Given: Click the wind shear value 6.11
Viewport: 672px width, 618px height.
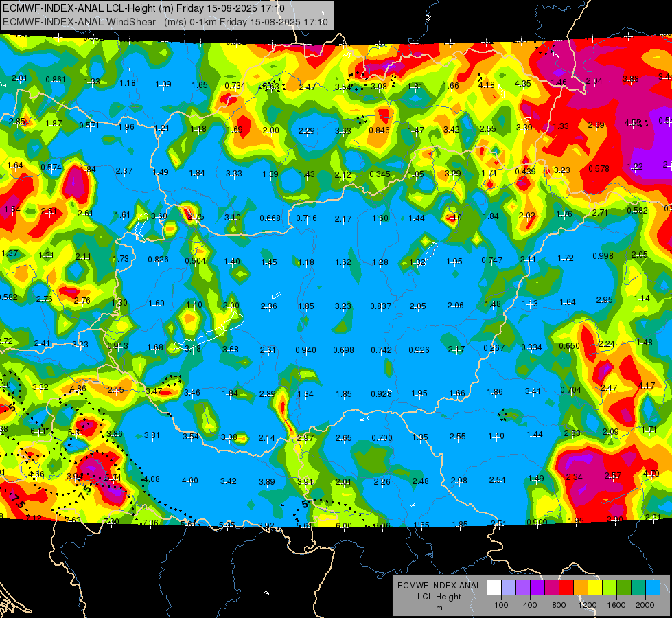Looking at the screenshot, I should click(x=38, y=431).
